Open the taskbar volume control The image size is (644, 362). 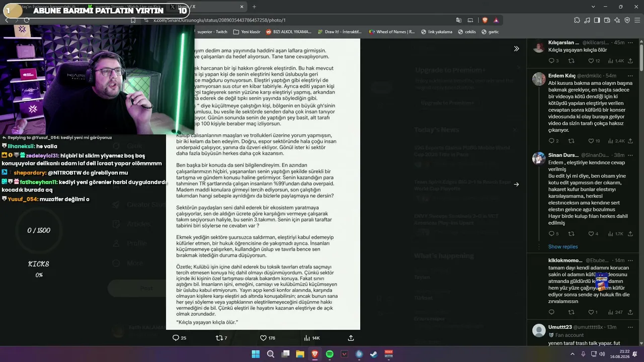[x=602, y=354]
